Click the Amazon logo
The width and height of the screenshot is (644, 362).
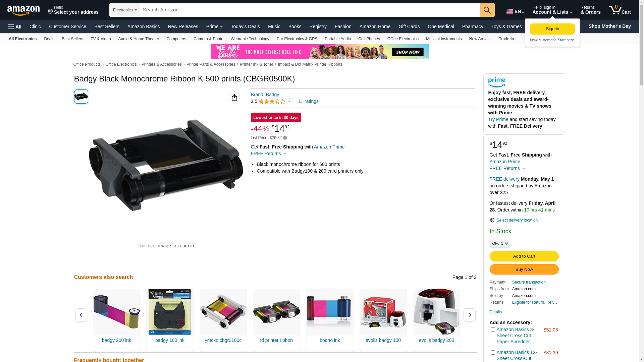(x=23, y=10)
